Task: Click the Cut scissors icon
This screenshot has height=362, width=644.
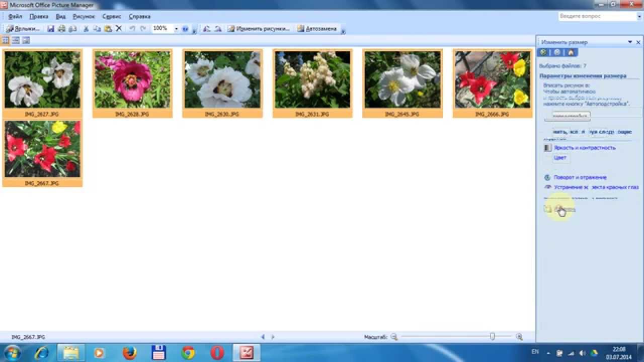Action: click(86, 29)
